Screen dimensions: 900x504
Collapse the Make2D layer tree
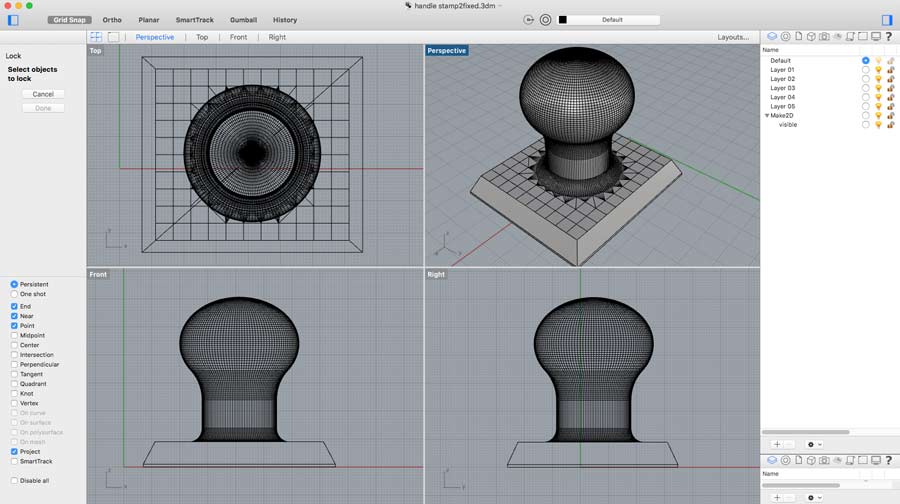click(767, 116)
